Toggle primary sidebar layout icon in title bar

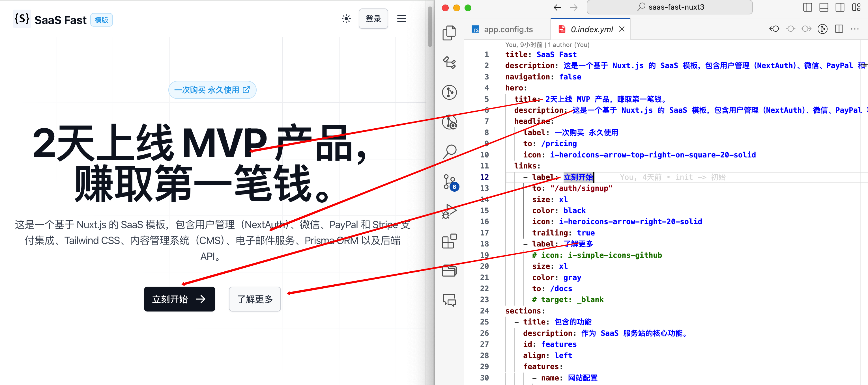point(807,7)
